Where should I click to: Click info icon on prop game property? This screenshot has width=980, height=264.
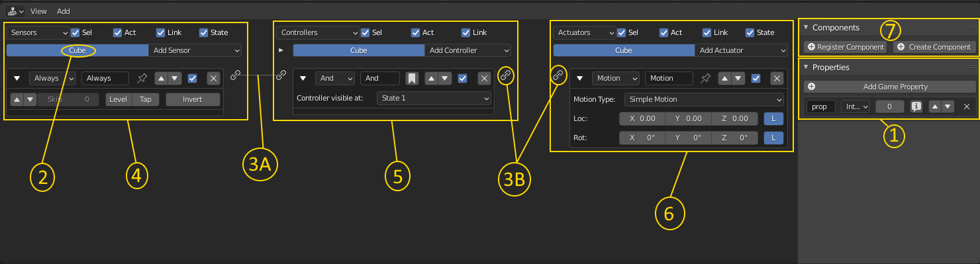click(917, 107)
